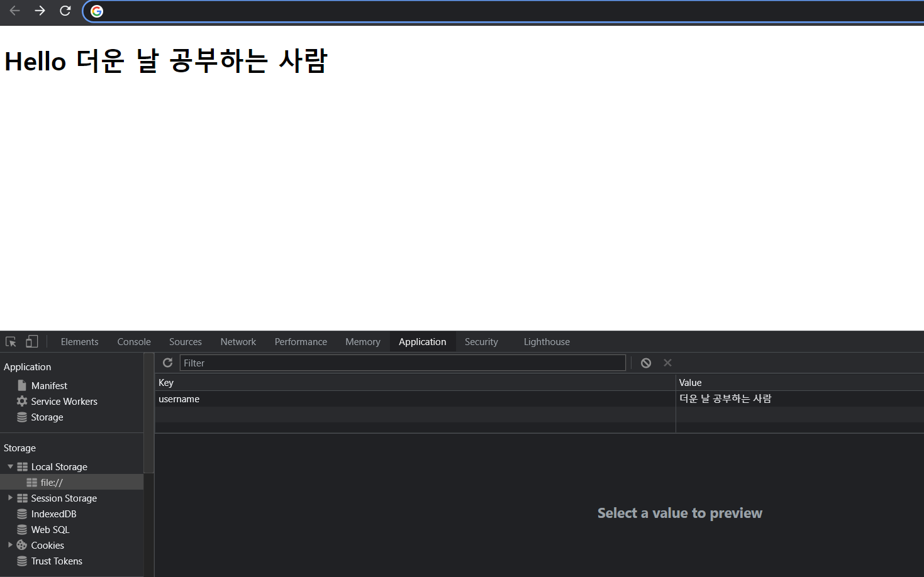Click the Application section header in sidebar
924x577 pixels.
(x=28, y=367)
